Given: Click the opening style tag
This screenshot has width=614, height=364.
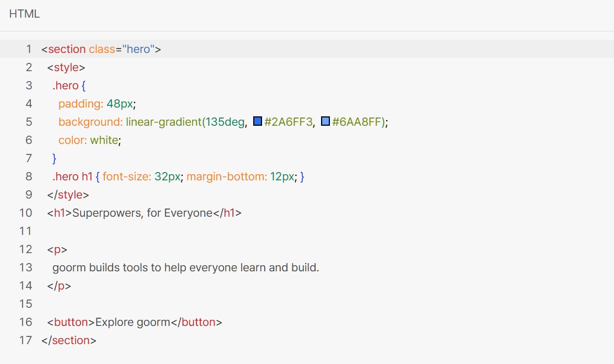Looking at the screenshot, I should tap(66, 67).
